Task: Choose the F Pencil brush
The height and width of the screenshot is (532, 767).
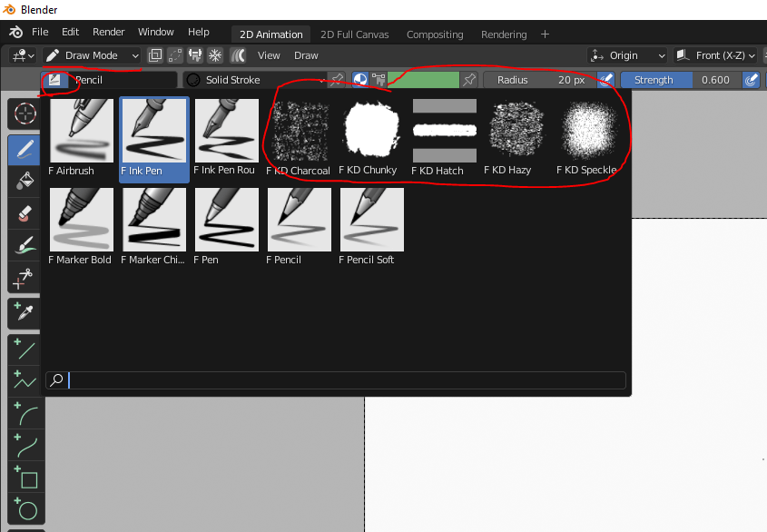Action: coord(300,228)
